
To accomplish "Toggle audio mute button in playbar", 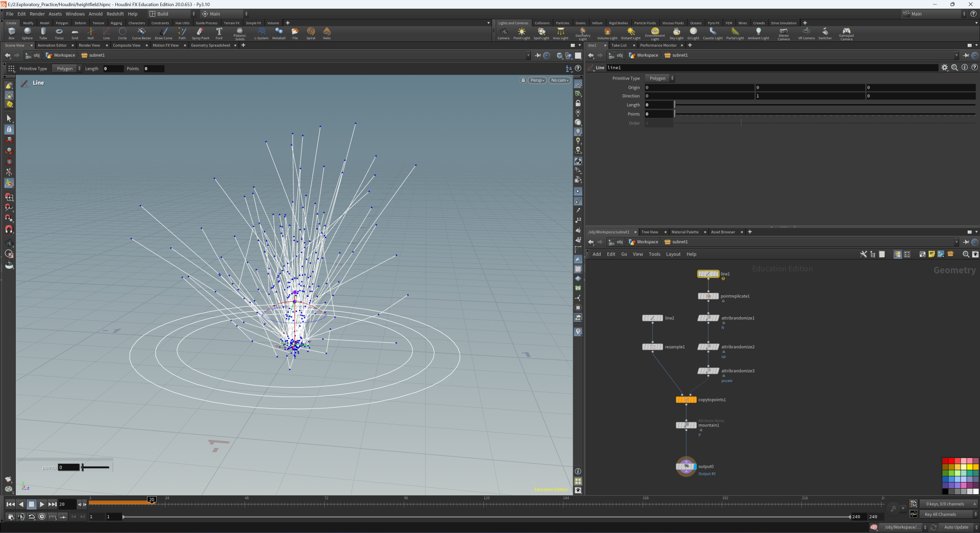I will tap(21, 517).
